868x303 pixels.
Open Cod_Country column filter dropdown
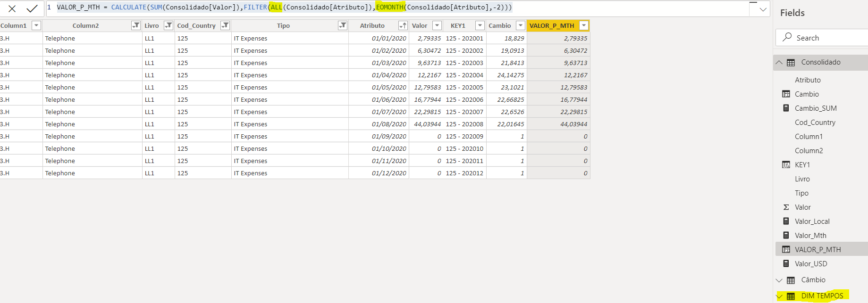225,25
